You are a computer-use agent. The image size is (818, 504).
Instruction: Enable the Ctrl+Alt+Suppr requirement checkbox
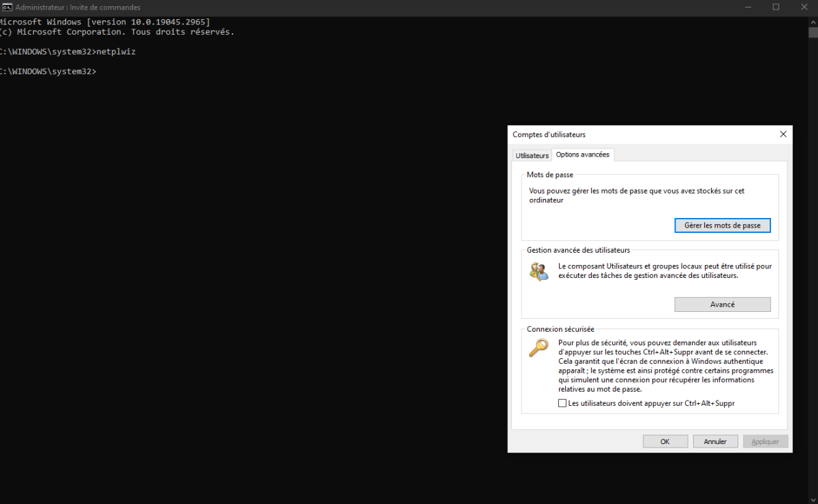(x=562, y=403)
